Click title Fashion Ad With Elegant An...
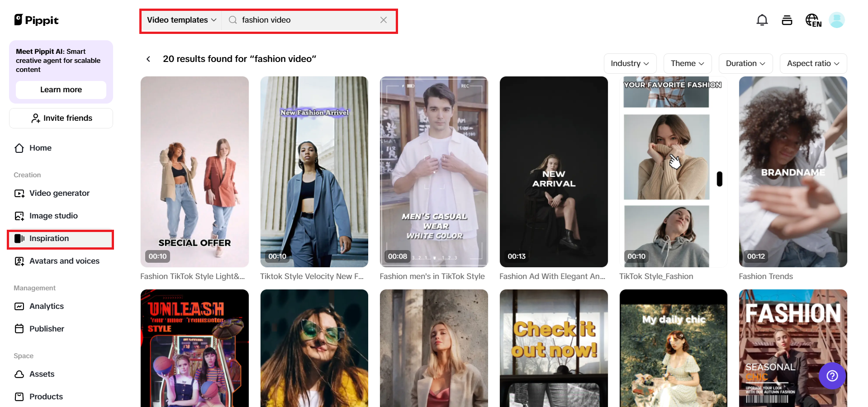 coord(552,276)
